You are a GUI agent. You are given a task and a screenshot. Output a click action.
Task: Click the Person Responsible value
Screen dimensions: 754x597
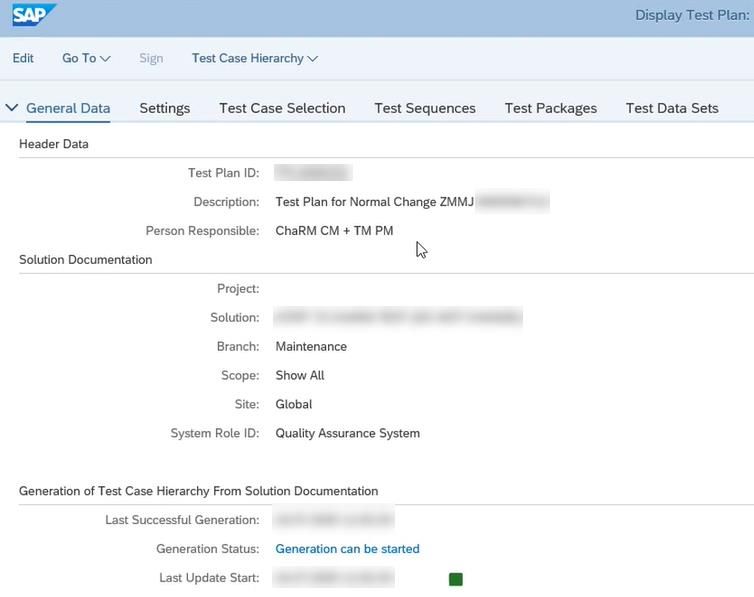click(x=334, y=231)
